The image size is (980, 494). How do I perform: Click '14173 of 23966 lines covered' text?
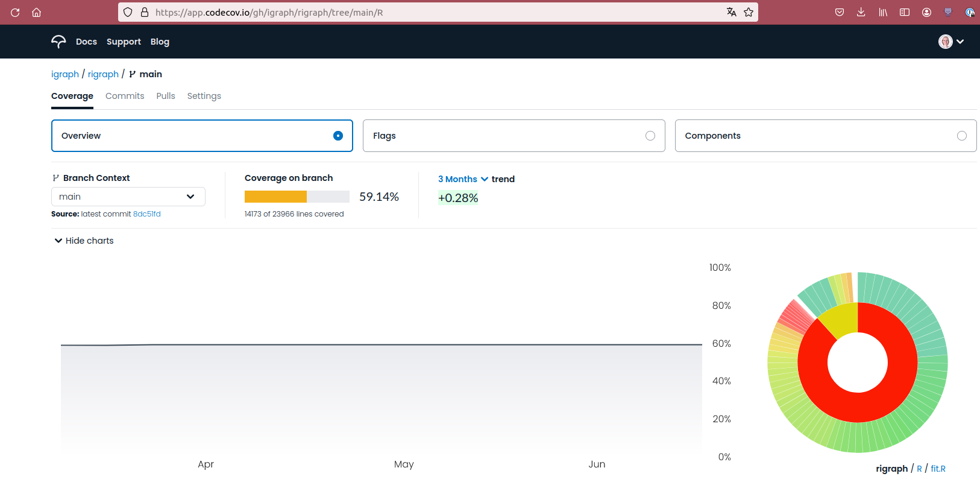coord(294,214)
